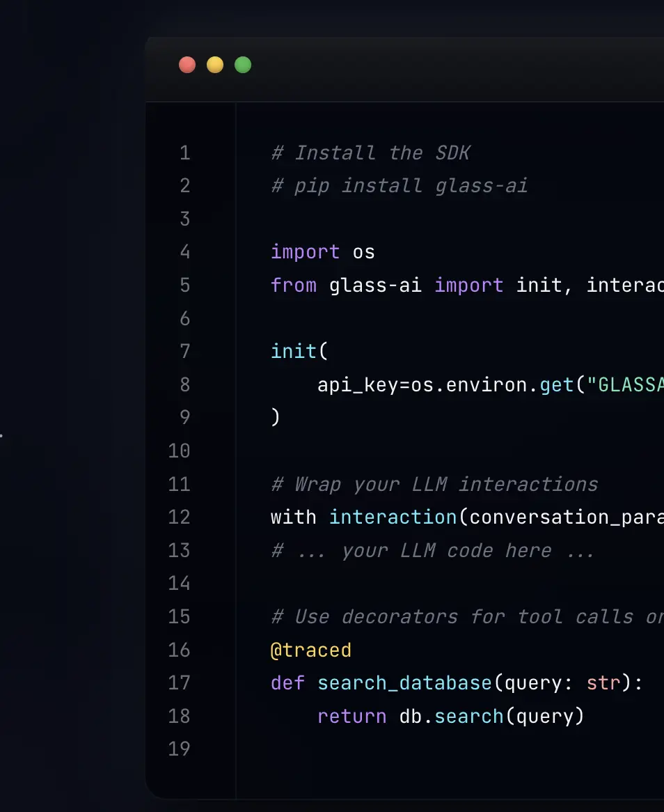Click line number 8 in gutter

[184, 385]
